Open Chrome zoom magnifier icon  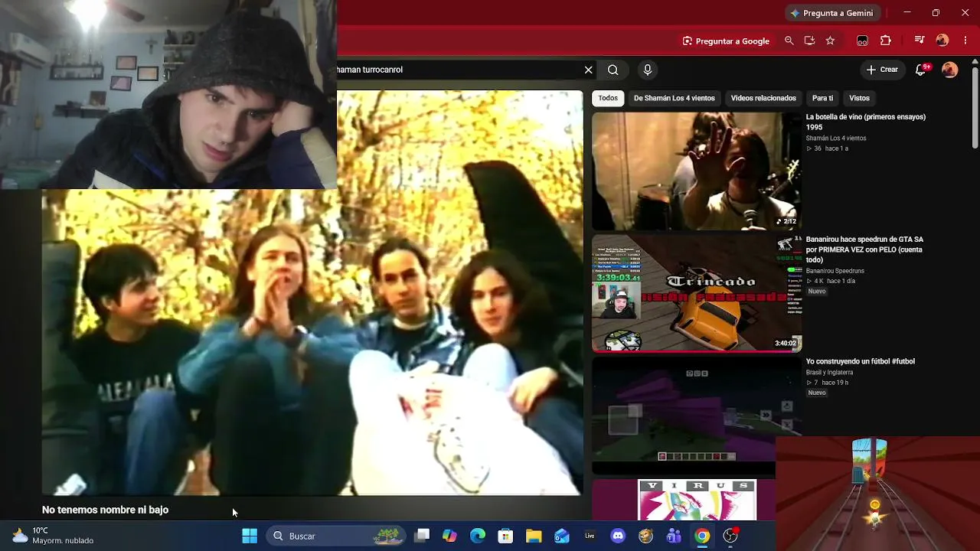[x=789, y=41]
